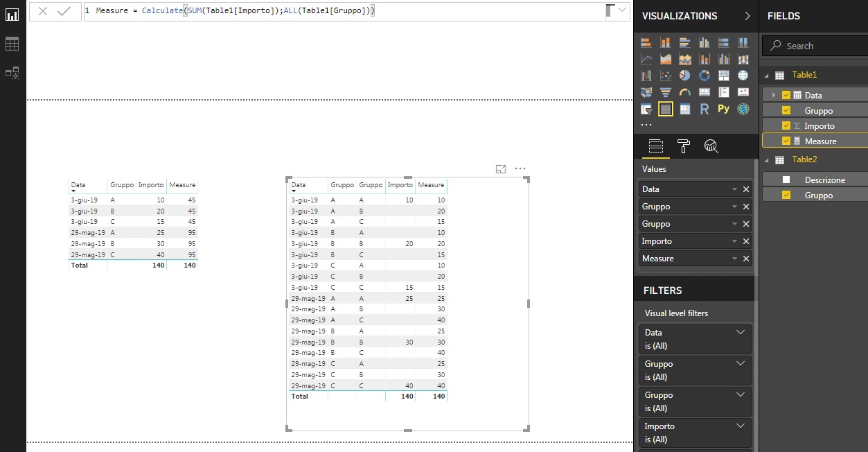Open Focus mode for selected table

click(501, 168)
